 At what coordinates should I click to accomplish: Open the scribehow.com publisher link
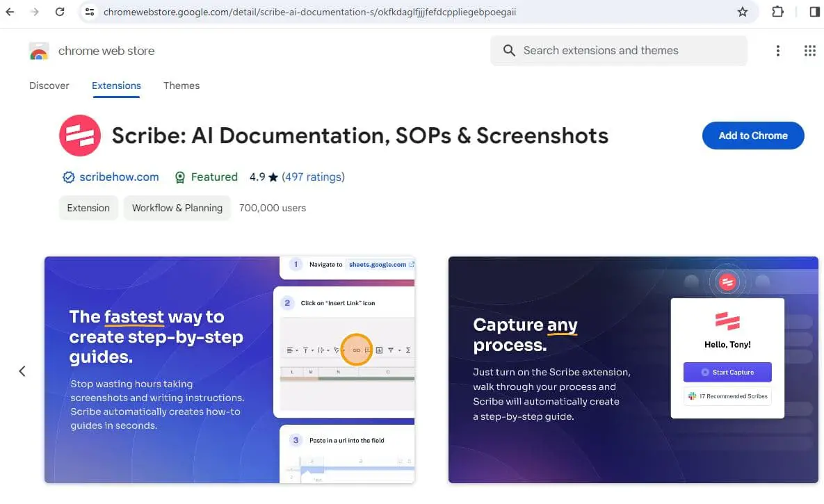[x=119, y=177]
